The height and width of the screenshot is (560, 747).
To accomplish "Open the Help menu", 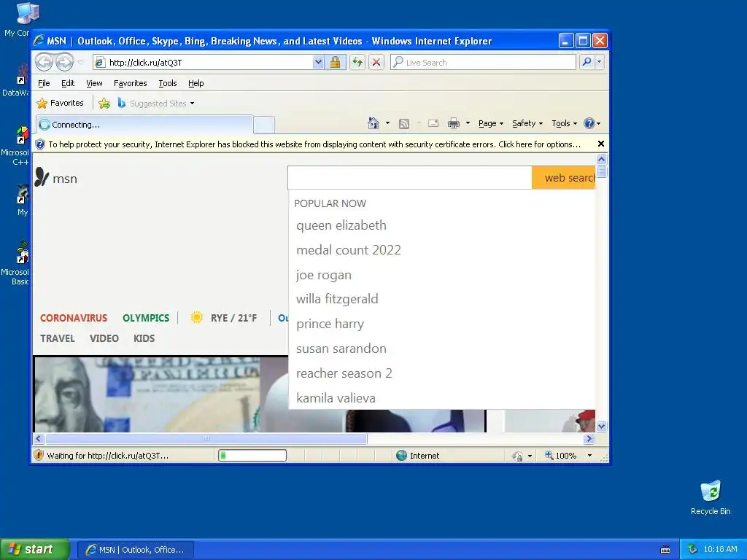I will [196, 83].
